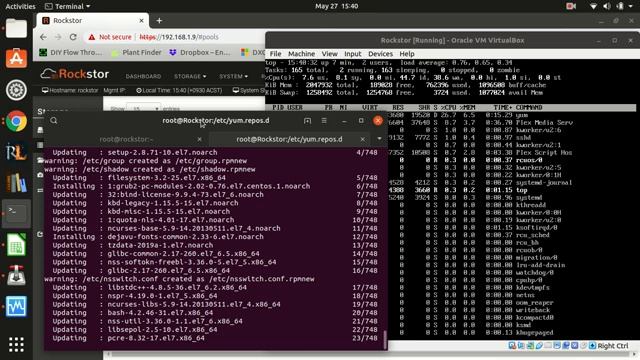Click the 'pcre-8.32-17.el7.x86_64' line
Image resolution: width=640 pixels, height=360 pixels.
tap(156, 338)
